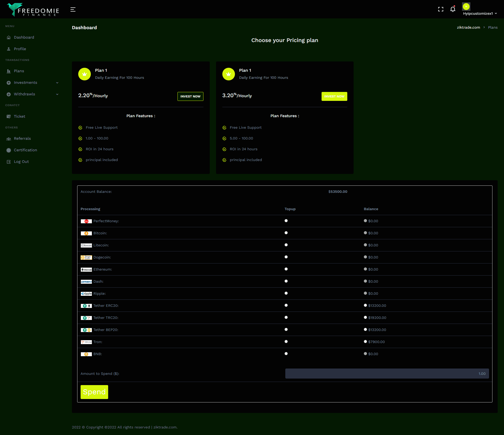Click the Dash logo icon

tap(86, 282)
